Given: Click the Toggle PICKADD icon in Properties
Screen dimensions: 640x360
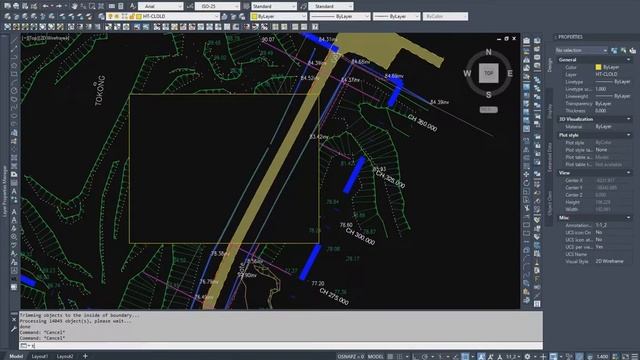Looking at the screenshot, I should pyautogui.click(x=633, y=50).
